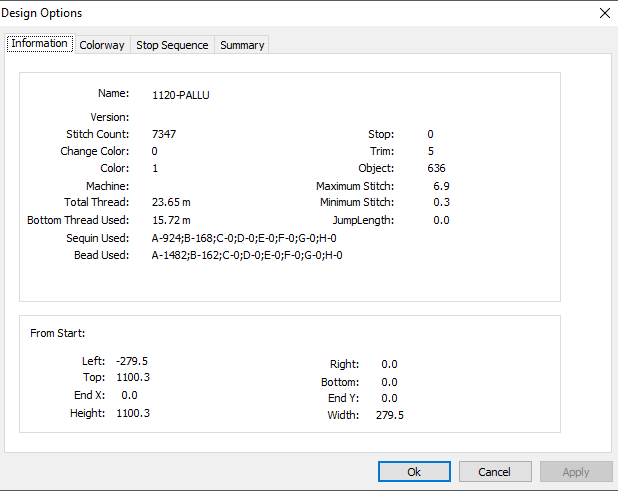Click the Total Thread value 23.65 m
This screenshot has height=491, width=618.
(171, 203)
